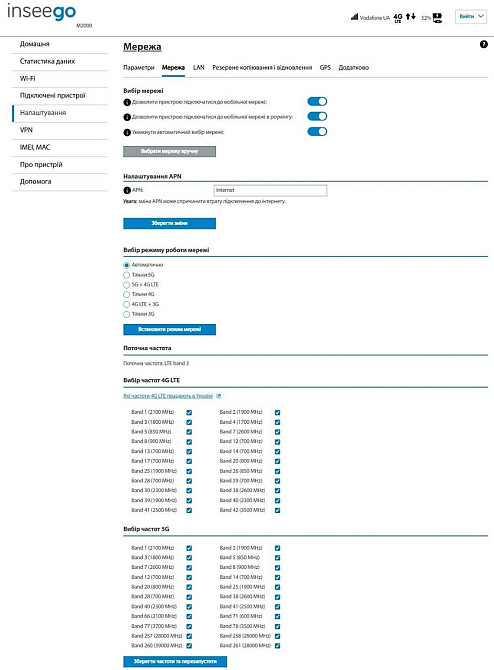Open Домашня in the sidebar
Viewport: 494px width, 670px height.
tap(60, 44)
